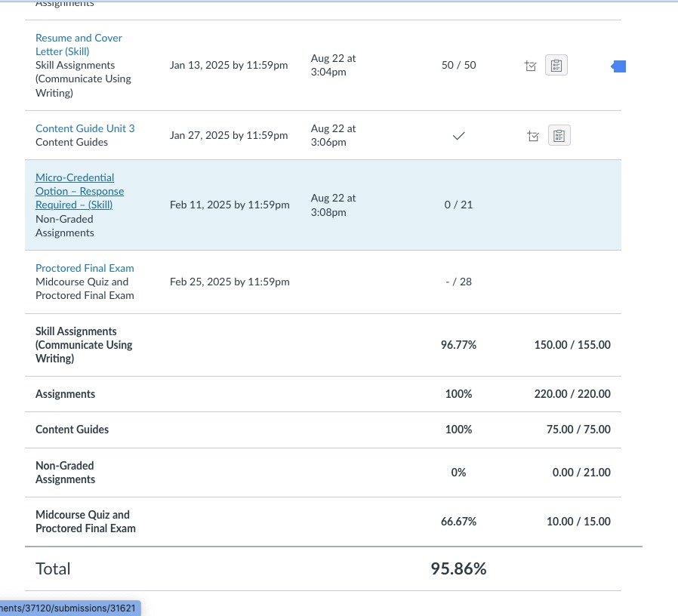Click the 0 / 21 Micro-Credential score
This screenshot has height=616, width=678.
click(458, 205)
